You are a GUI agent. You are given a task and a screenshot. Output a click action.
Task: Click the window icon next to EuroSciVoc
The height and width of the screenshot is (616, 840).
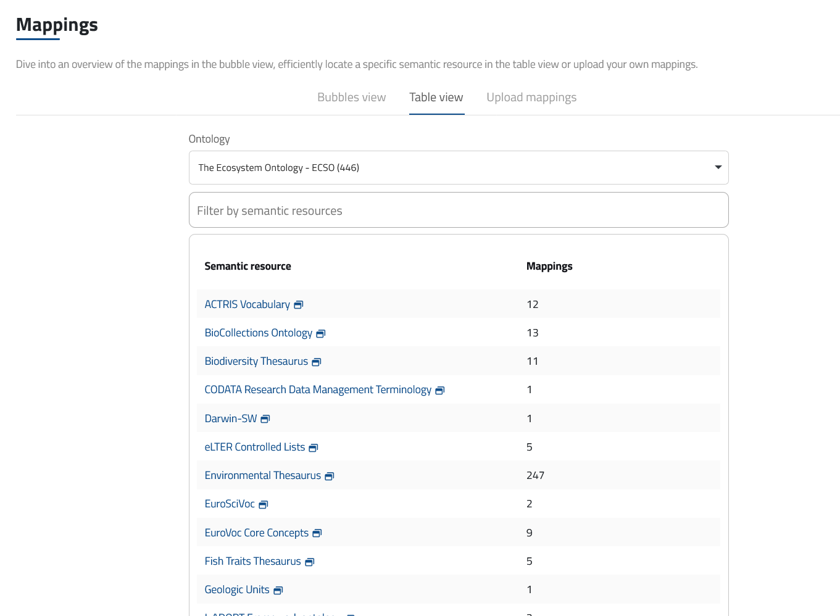pos(263,504)
